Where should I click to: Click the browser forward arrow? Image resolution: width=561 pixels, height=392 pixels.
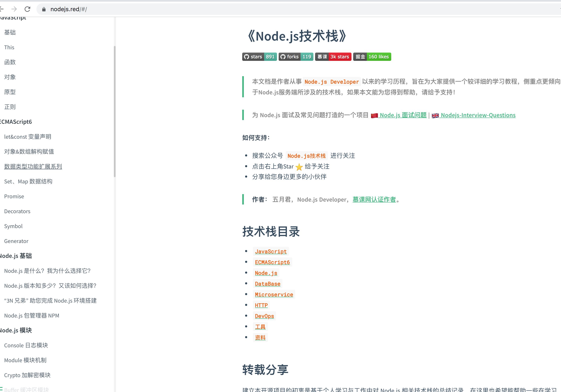(x=14, y=9)
